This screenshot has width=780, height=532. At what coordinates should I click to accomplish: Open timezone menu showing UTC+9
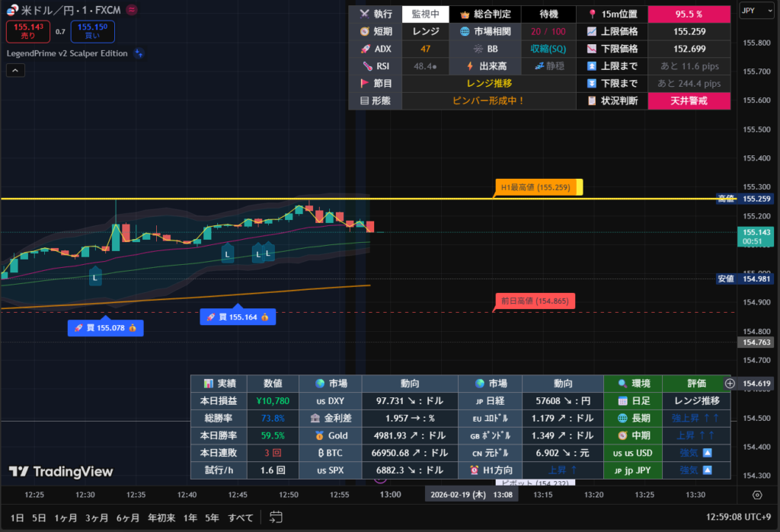(737, 518)
